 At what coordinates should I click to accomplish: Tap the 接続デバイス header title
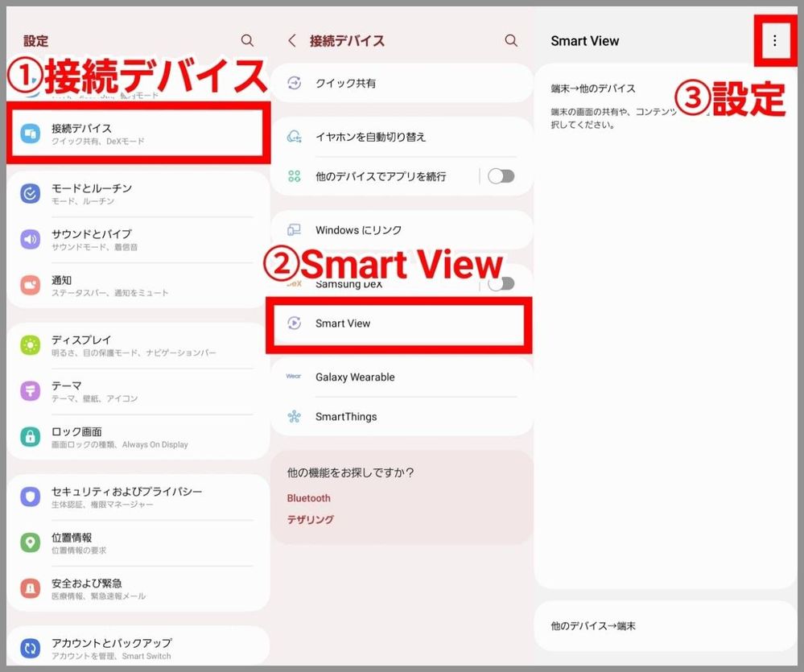click(x=347, y=41)
